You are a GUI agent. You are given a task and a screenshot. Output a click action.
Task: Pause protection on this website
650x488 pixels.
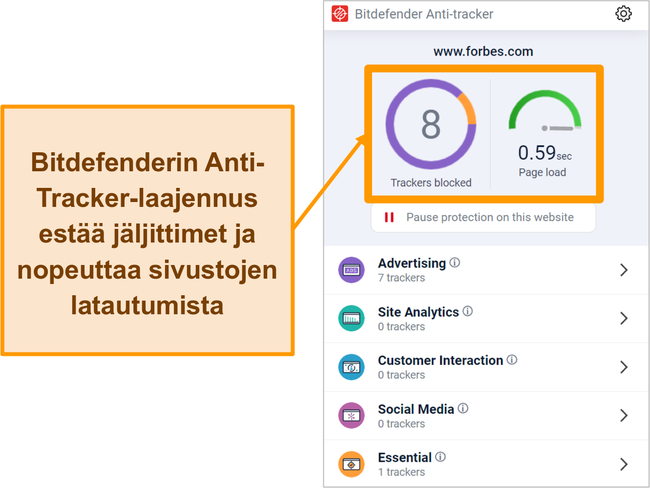483,217
